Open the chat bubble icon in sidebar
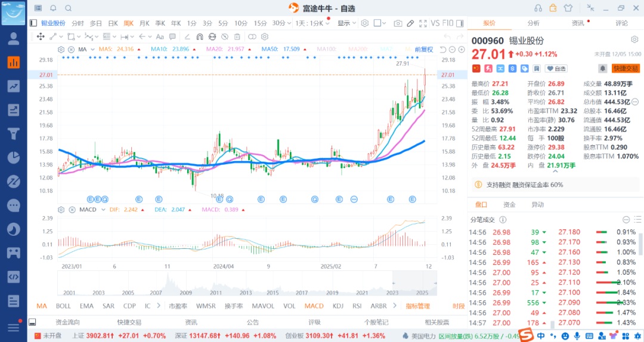Viewport: 644px width, 342px height. [14, 205]
